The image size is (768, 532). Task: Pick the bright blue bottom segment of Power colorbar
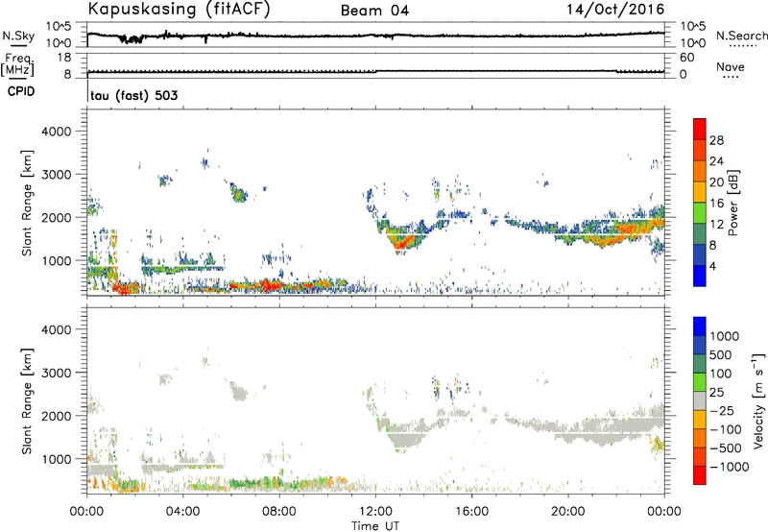tap(700, 276)
